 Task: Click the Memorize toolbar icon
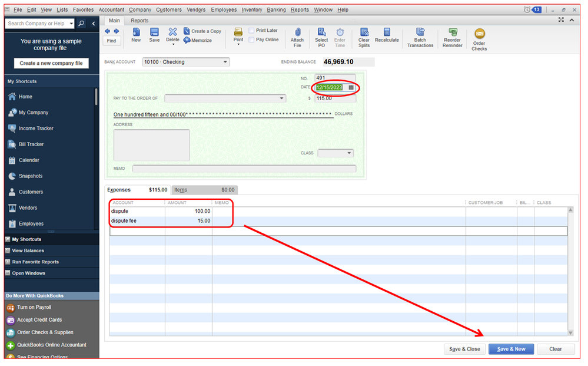pos(187,40)
